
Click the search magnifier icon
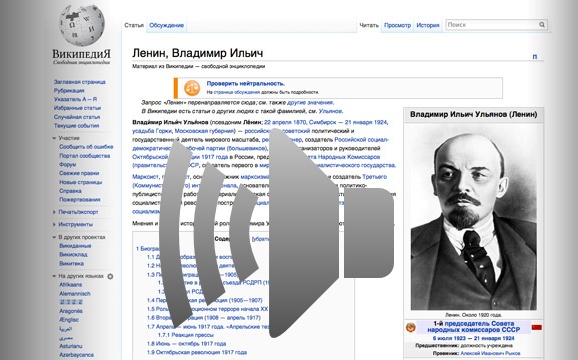coord(542,25)
